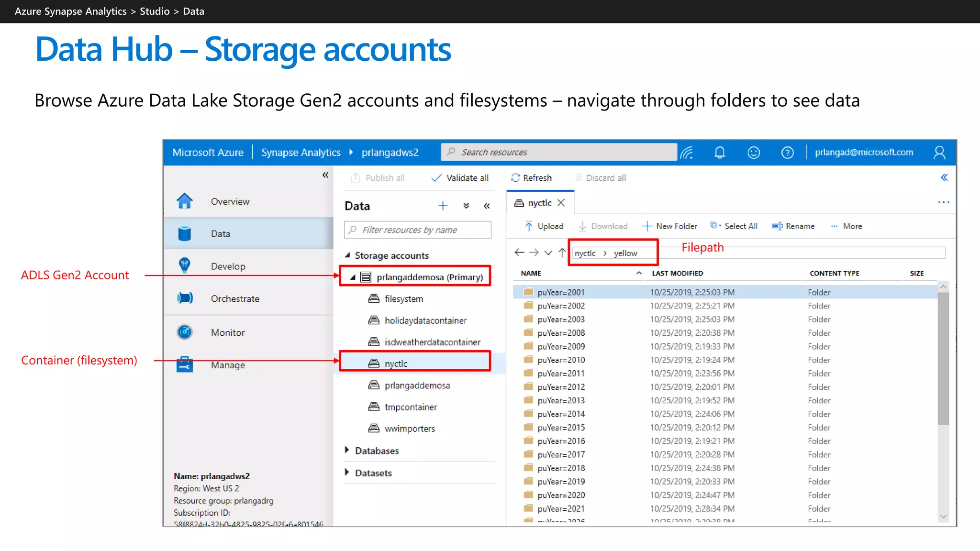Click nyctlc segment in filepath
The image size is (980, 551).
click(x=585, y=253)
